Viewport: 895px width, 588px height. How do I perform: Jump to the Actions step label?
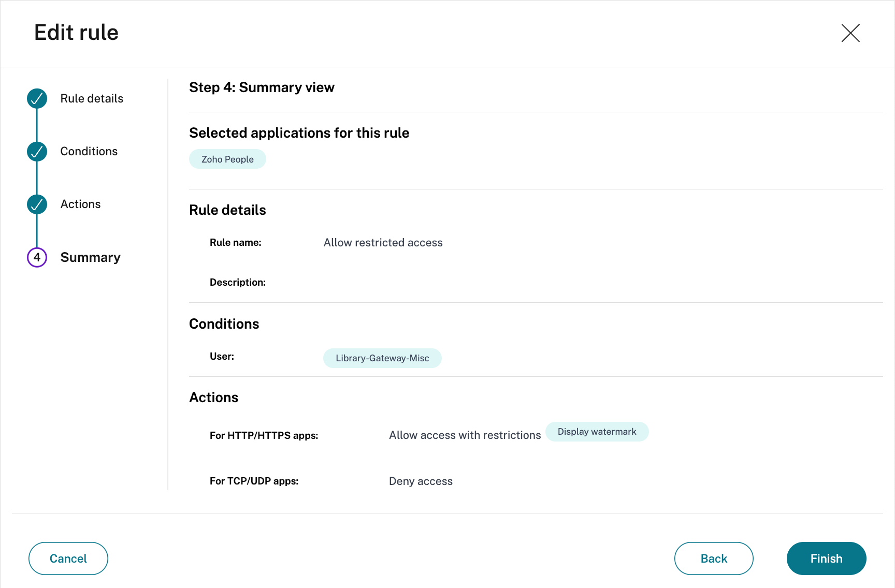[80, 204]
